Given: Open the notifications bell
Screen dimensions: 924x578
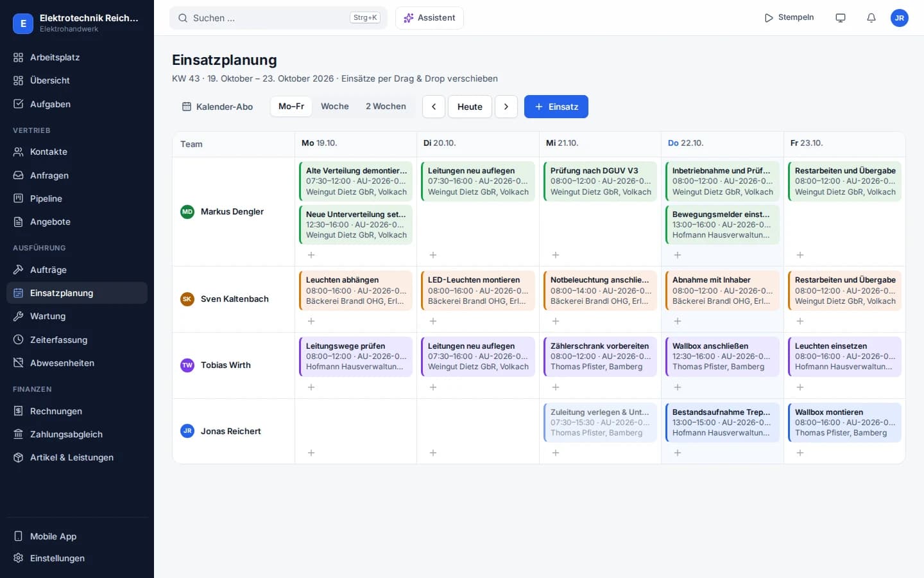Looking at the screenshot, I should (871, 18).
